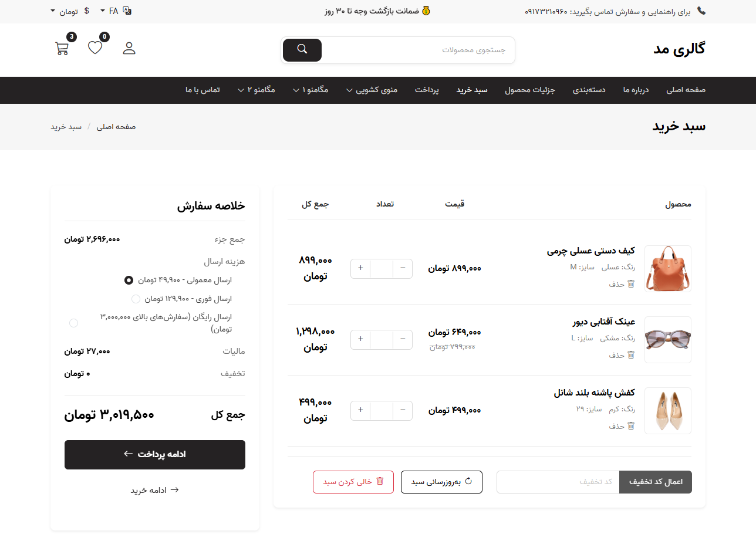Open the تومان currency dropdown

69,10
